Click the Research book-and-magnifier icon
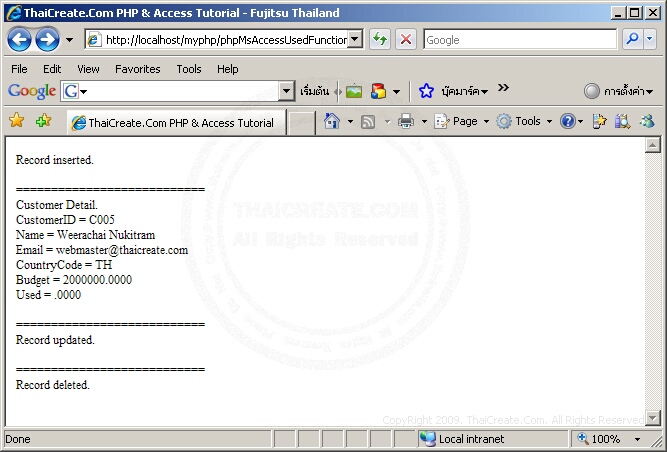This screenshot has width=667, height=452. [622, 122]
